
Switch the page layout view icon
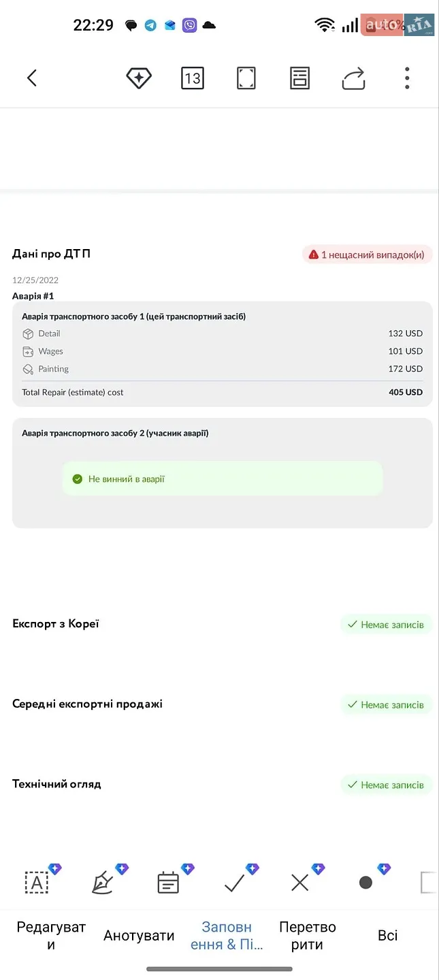coord(299,78)
